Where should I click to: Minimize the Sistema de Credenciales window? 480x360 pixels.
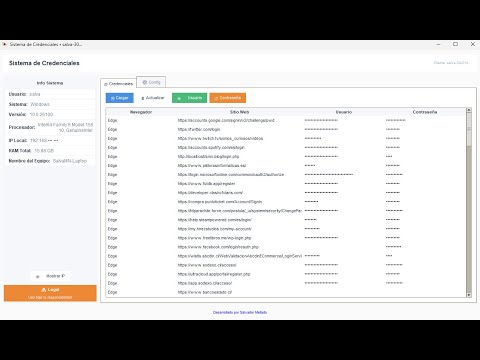tap(438, 44)
